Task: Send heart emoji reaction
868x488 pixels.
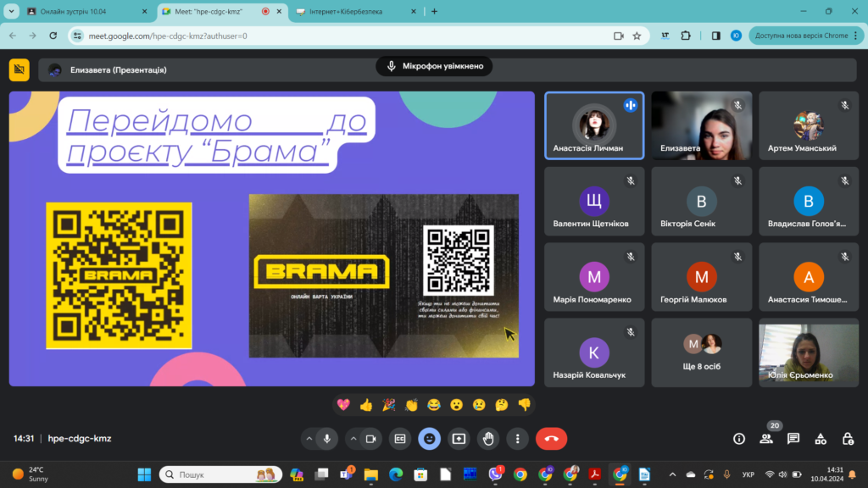Action: [343, 405]
